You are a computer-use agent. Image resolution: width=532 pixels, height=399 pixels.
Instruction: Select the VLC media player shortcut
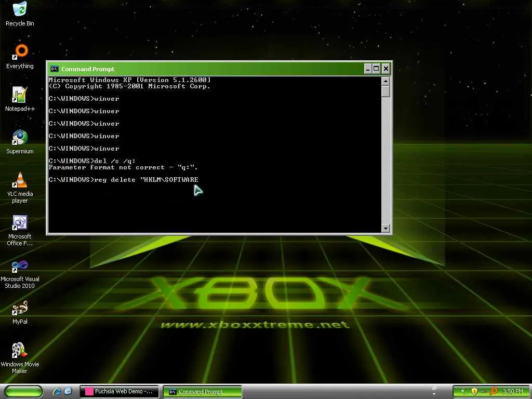[20, 188]
